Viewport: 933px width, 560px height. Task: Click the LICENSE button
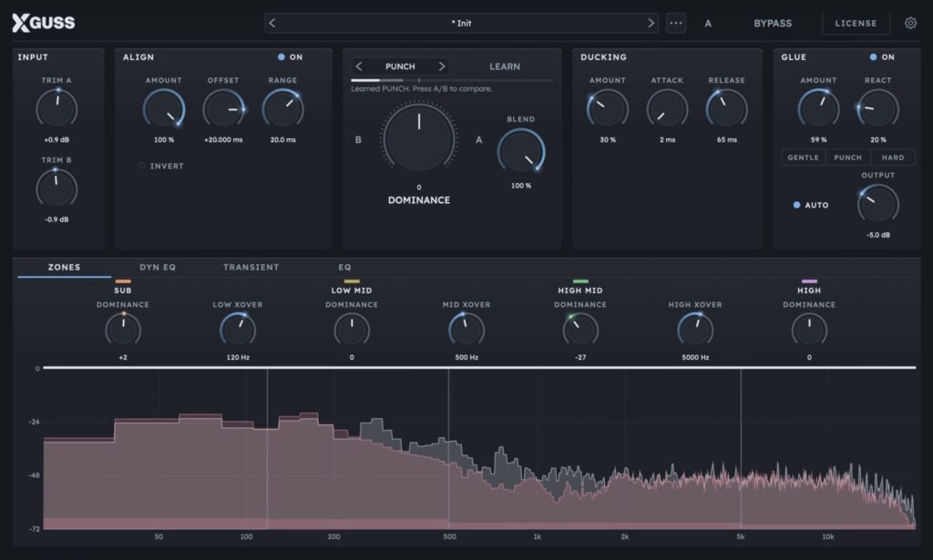pyautogui.click(x=856, y=23)
